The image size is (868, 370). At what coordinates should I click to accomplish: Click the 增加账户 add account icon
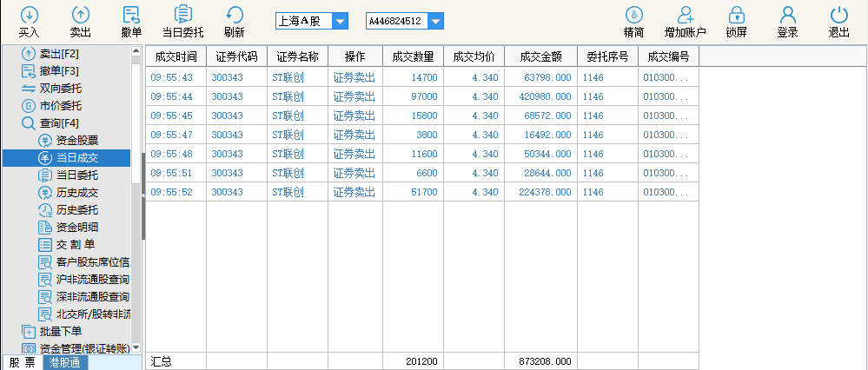pyautogui.click(x=686, y=22)
